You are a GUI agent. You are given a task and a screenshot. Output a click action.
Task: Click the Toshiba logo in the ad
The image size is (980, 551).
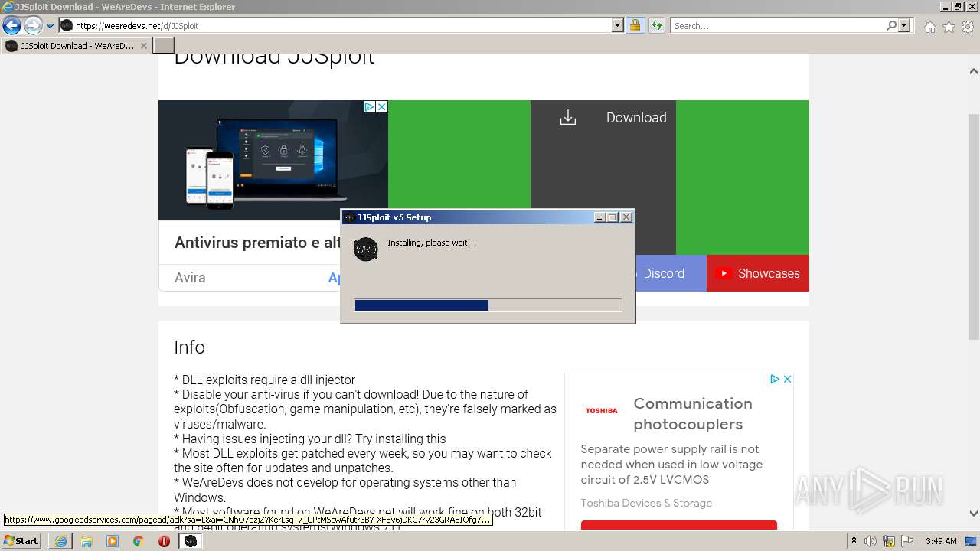click(601, 411)
